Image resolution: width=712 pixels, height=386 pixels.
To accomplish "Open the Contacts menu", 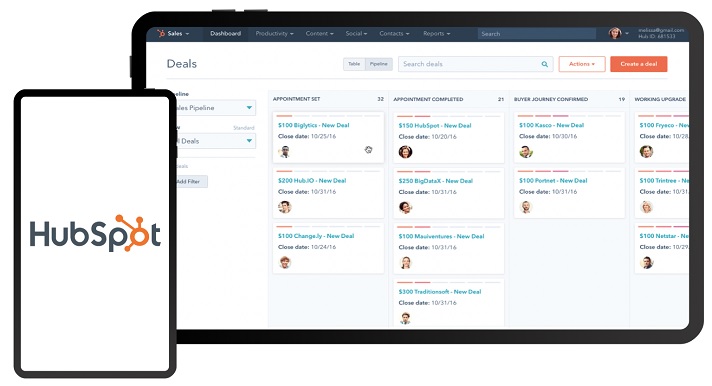I will click(x=394, y=34).
